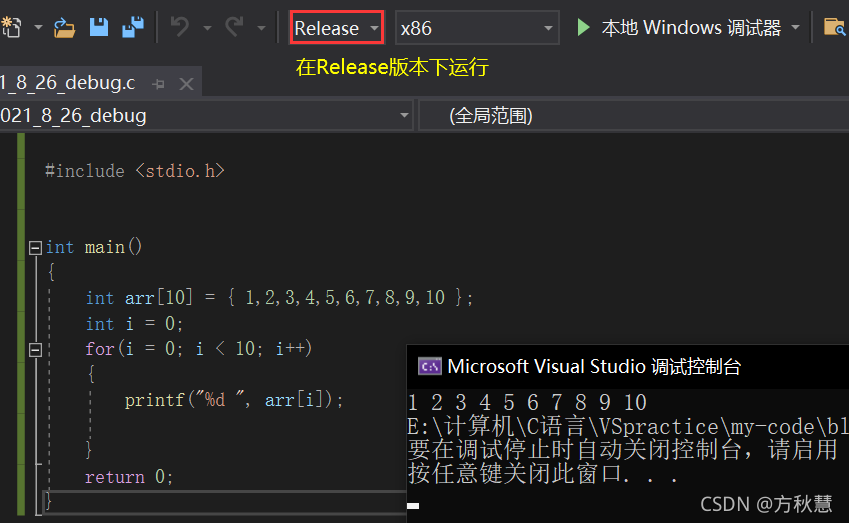Open the x86 platform dropdown

pos(476,28)
